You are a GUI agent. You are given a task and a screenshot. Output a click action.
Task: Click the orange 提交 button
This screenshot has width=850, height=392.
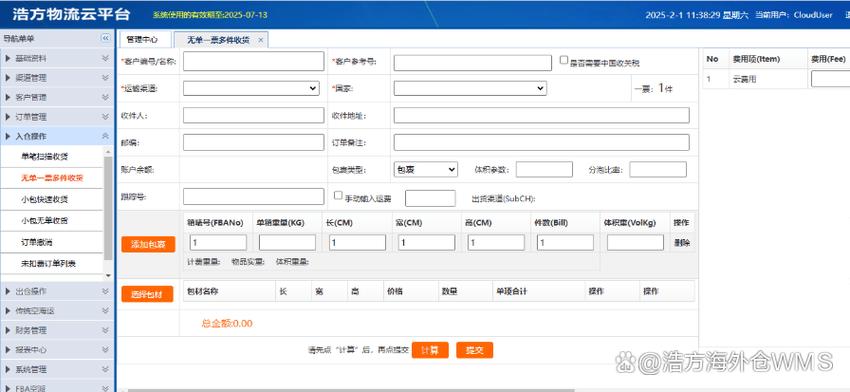coord(474,350)
